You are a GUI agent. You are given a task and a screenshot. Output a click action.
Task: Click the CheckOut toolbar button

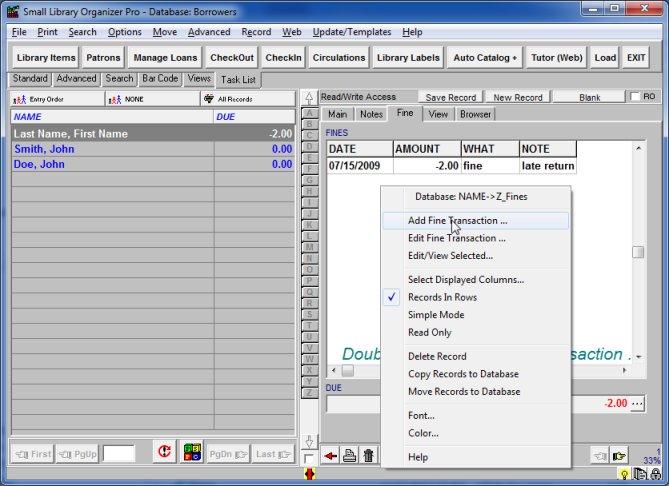(232, 58)
